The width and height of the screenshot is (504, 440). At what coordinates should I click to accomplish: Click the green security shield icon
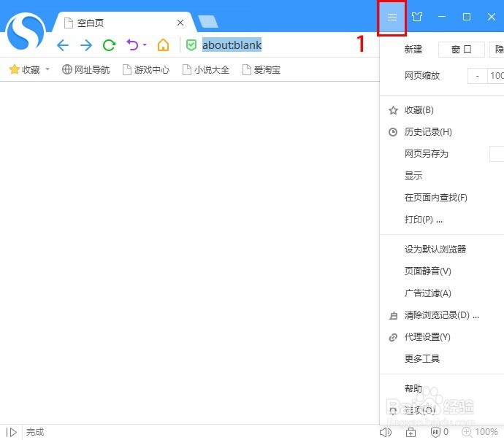pyautogui.click(x=191, y=45)
